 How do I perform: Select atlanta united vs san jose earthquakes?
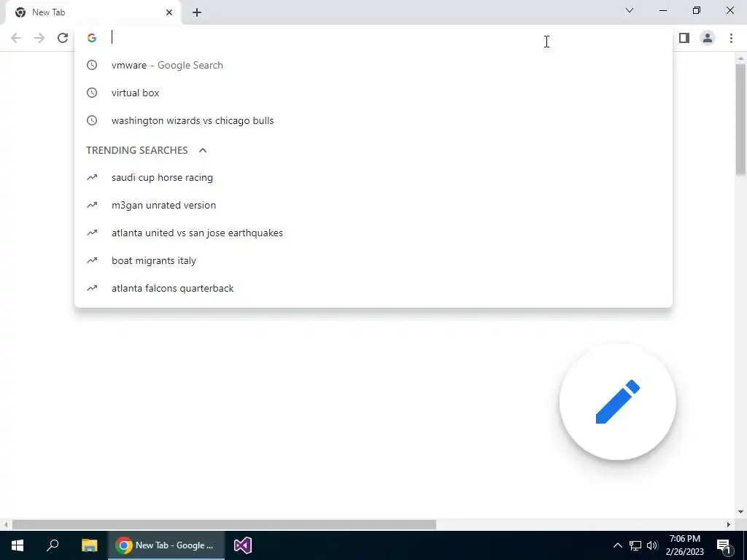tap(373, 233)
